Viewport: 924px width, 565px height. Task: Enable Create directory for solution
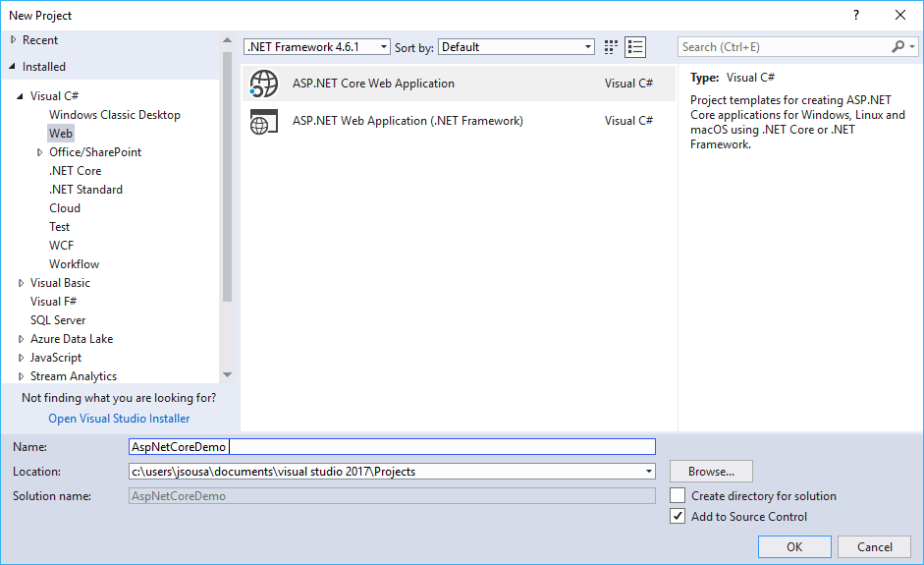(x=678, y=495)
